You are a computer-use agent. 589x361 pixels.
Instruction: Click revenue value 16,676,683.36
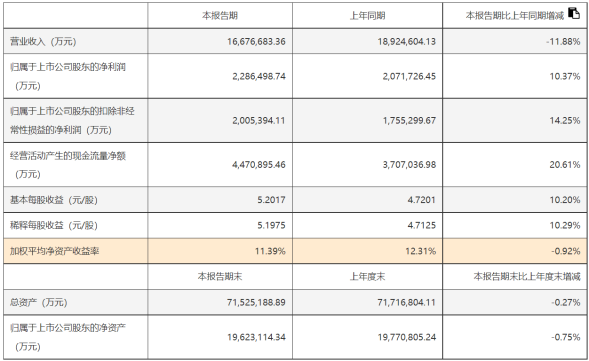[256, 41]
